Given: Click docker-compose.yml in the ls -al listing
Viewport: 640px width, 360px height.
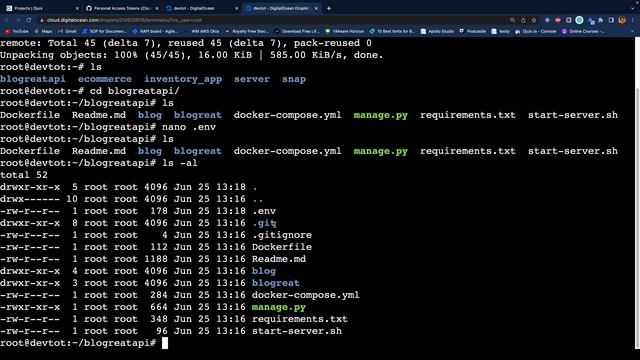Looking at the screenshot, I should (x=305, y=295).
